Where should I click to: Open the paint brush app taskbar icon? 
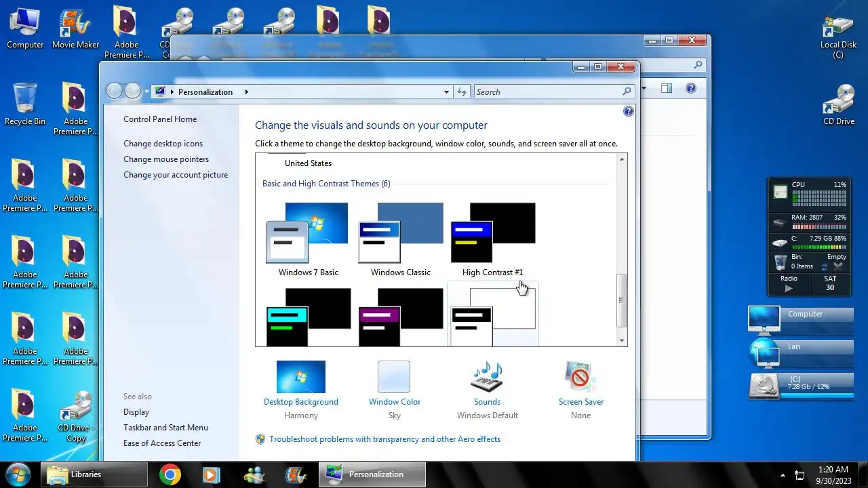pos(296,474)
